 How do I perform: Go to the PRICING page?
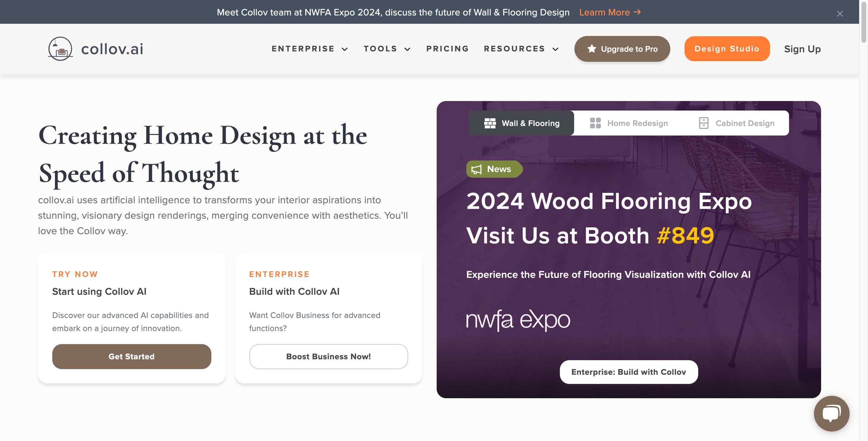tap(447, 49)
